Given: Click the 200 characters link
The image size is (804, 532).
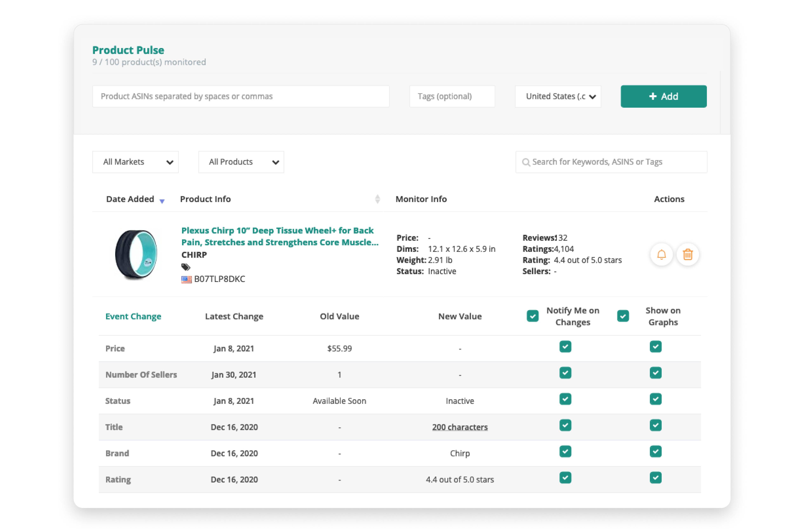Looking at the screenshot, I should point(460,427).
